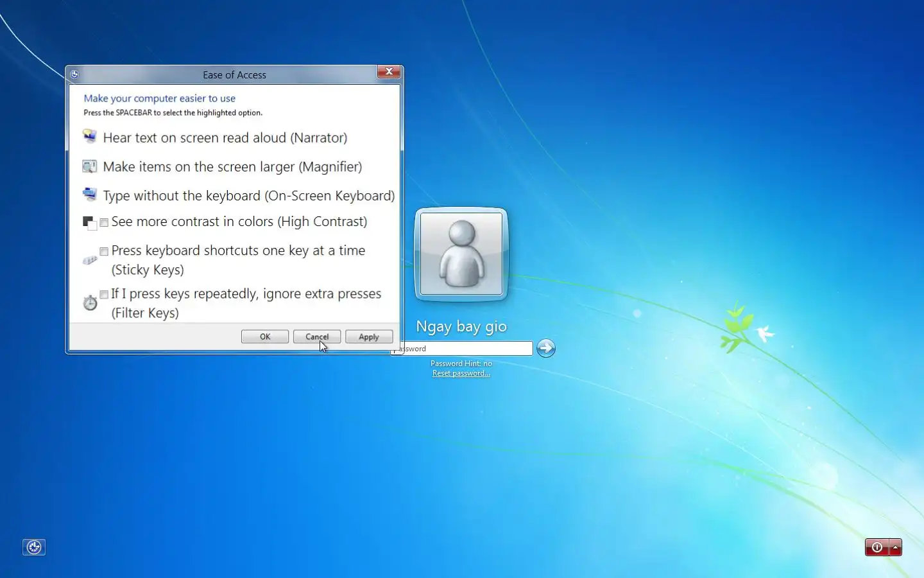Click the On-Screen Keyboard icon
The image size is (924, 578).
pyautogui.click(x=90, y=195)
